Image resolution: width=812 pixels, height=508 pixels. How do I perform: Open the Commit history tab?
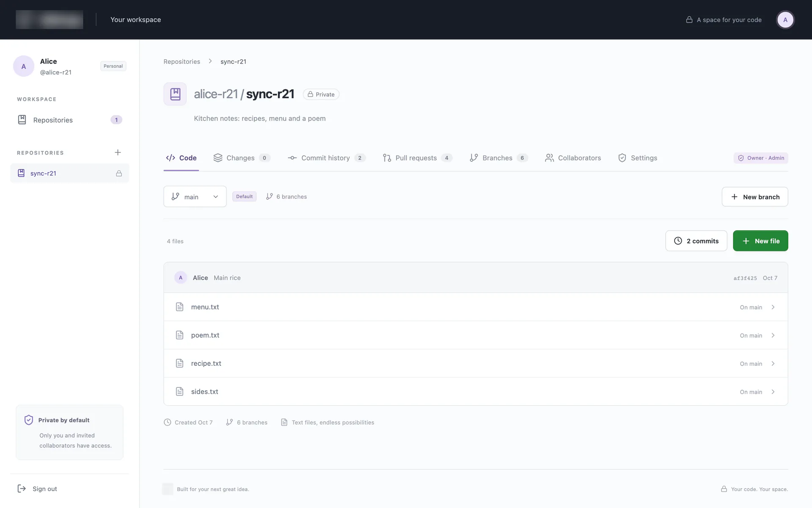tap(326, 158)
